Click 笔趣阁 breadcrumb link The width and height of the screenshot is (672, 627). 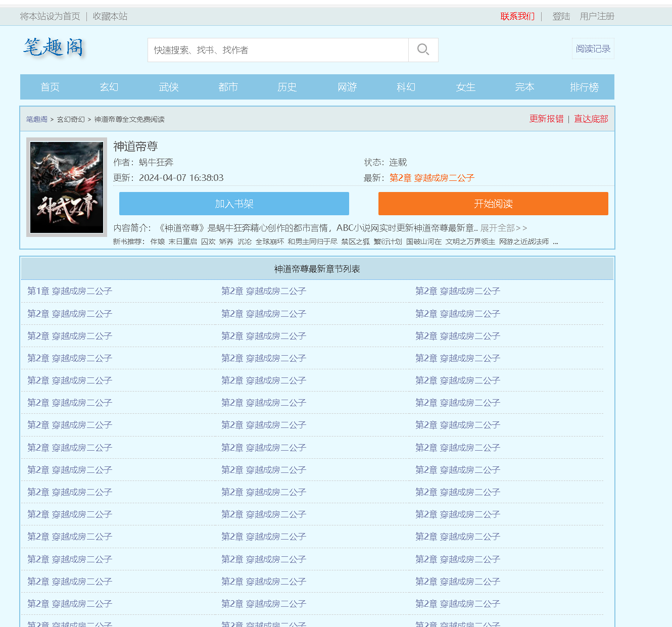pos(37,119)
